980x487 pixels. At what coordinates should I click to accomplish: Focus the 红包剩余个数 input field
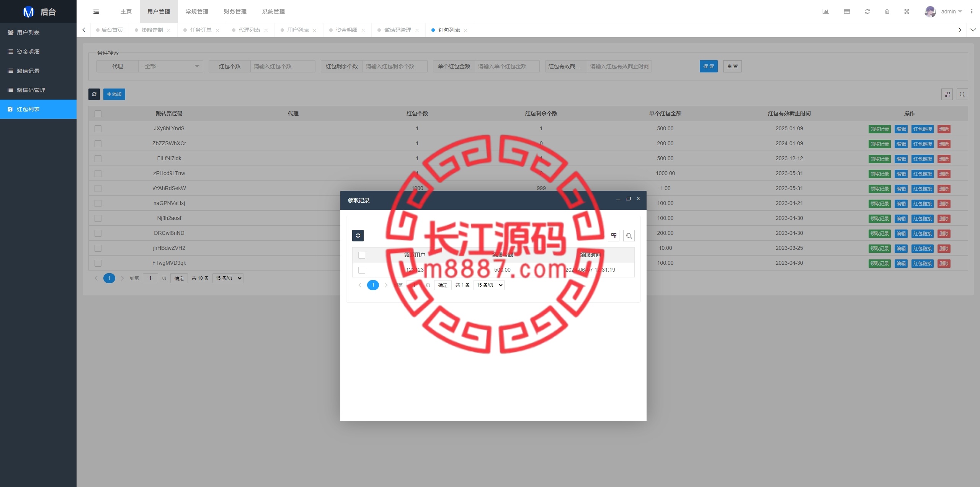(x=395, y=66)
